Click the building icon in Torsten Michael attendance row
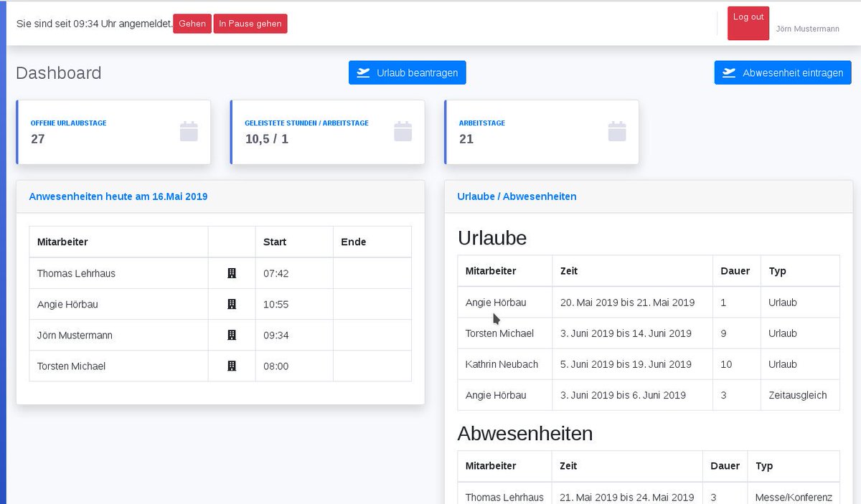The image size is (861, 504). [232, 366]
